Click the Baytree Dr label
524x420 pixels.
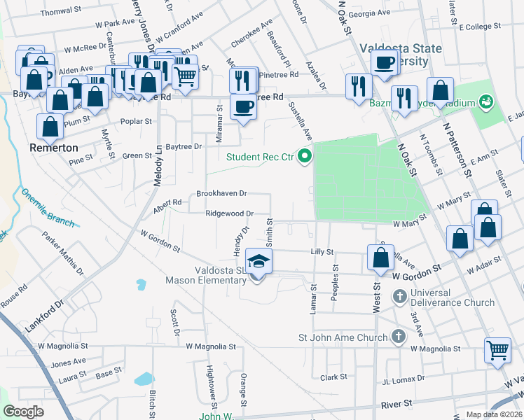[184, 146]
